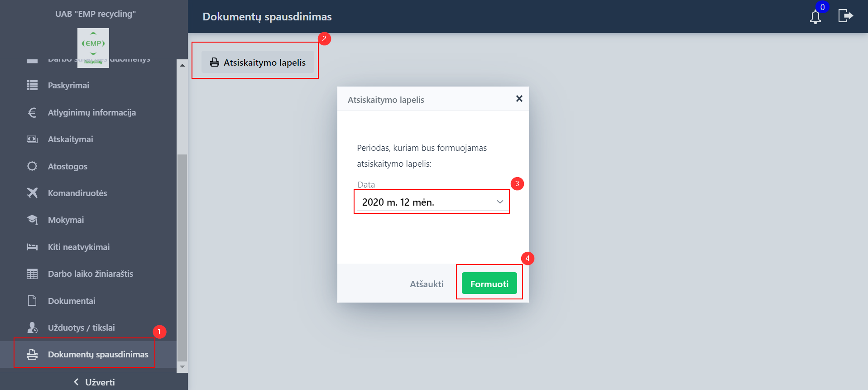Screen dimensions: 868x390
Task: Select Užduotys / tikslai in sidebar
Action: pyautogui.click(x=81, y=327)
